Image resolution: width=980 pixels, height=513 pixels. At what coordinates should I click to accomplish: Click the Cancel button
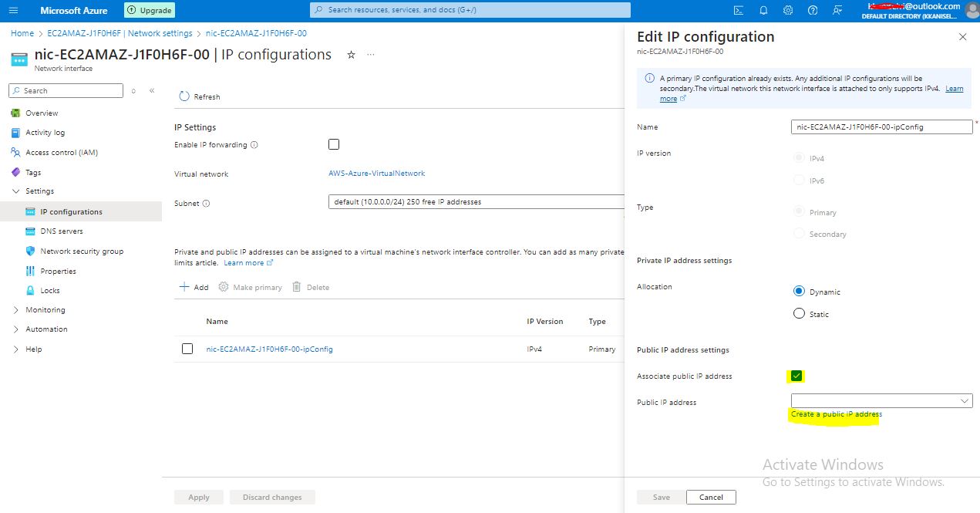click(711, 498)
